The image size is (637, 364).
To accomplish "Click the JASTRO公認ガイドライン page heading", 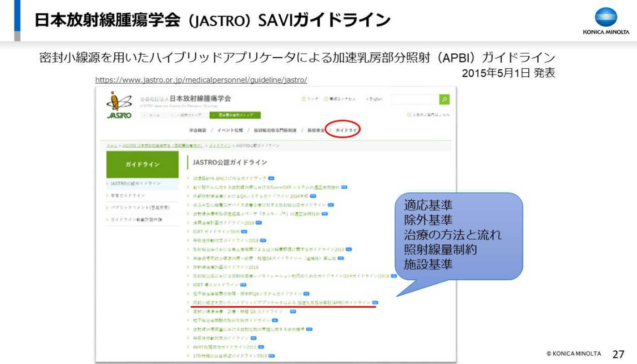I will pos(230,162).
